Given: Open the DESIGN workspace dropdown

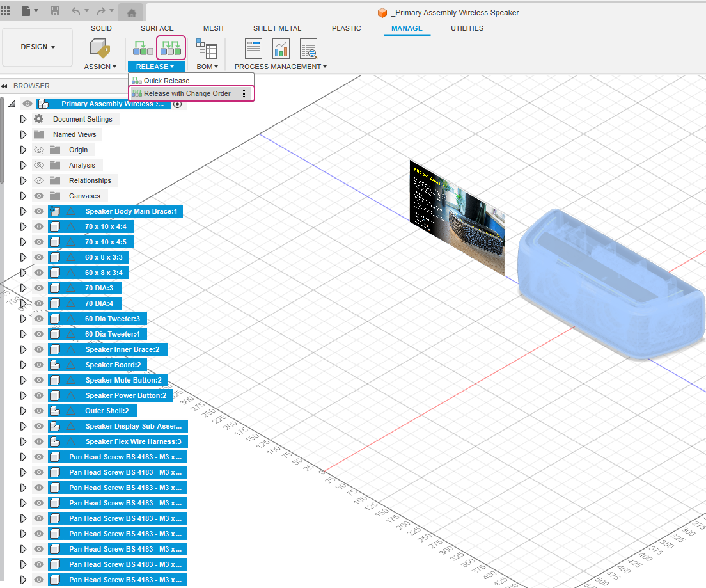Looking at the screenshot, I should click(37, 47).
